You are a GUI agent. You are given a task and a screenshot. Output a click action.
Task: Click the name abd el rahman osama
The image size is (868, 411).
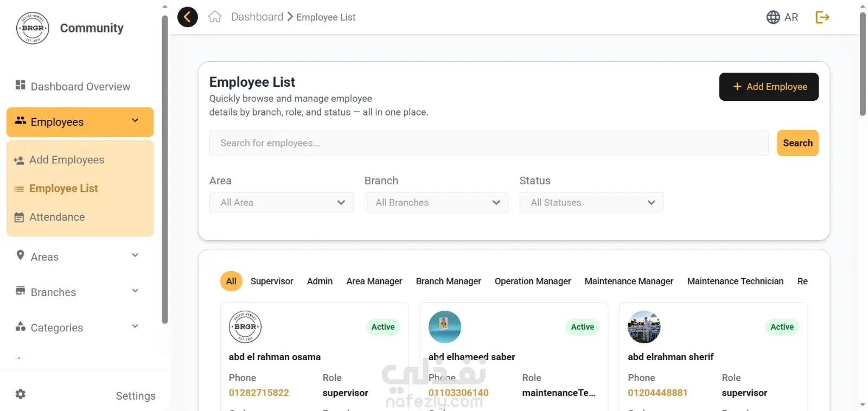click(275, 357)
